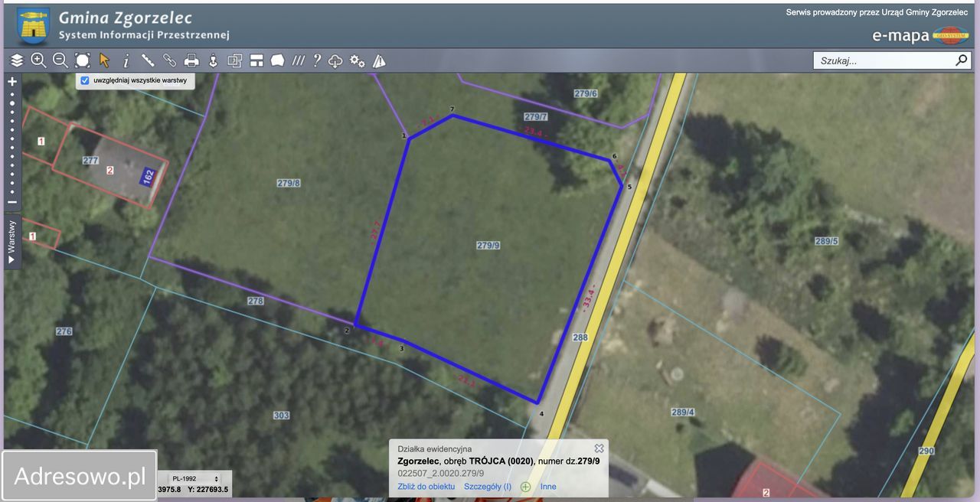This screenshot has height=502, width=980.
Task: Open the map layers stack icon
Action: [x=17, y=60]
